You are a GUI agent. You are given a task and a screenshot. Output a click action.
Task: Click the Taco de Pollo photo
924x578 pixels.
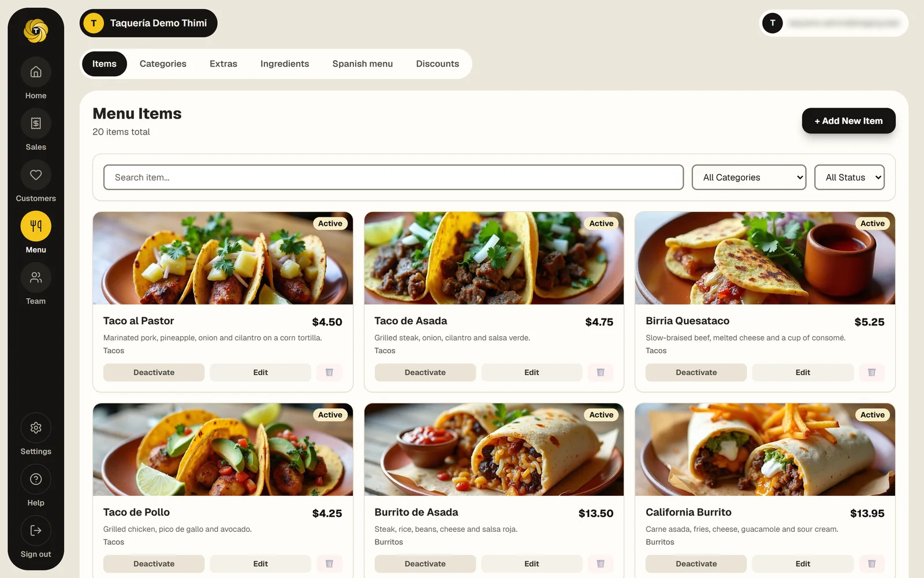pos(223,450)
